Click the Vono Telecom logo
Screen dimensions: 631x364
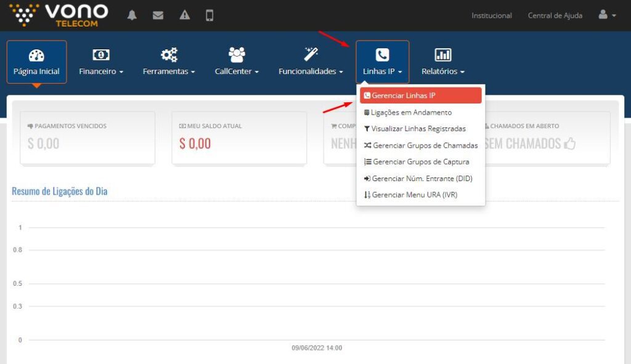[x=59, y=15]
